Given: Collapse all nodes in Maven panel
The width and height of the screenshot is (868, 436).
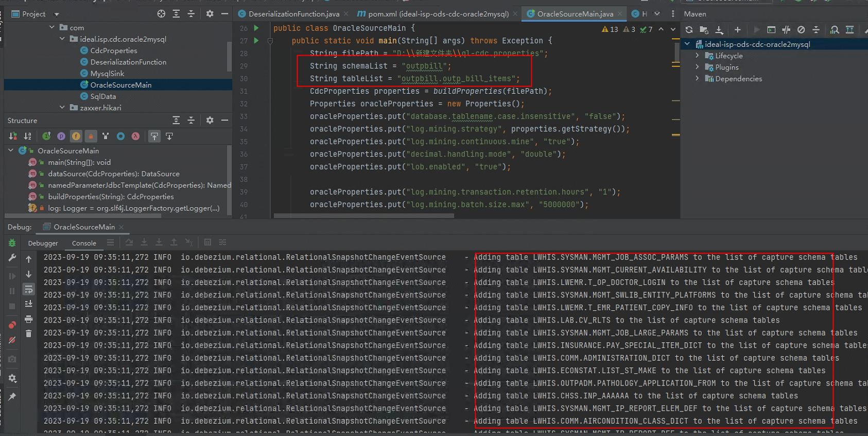Looking at the screenshot, I should pyautogui.click(x=816, y=30).
